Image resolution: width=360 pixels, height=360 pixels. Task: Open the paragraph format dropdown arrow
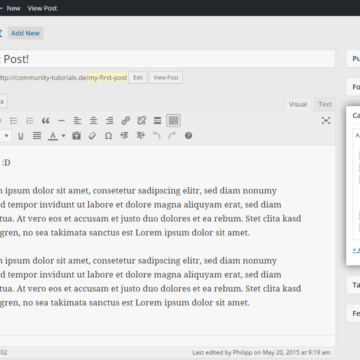[x=6, y=136]
